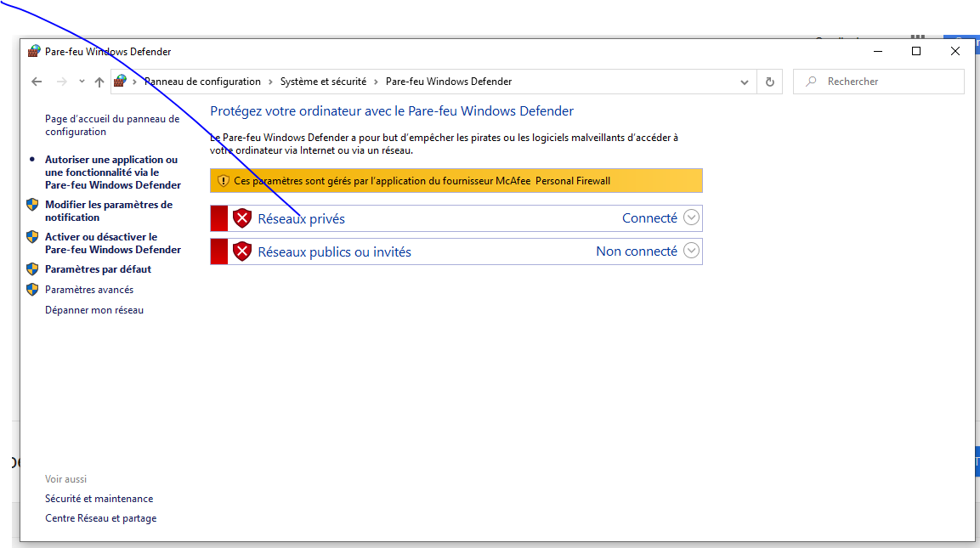The width and height of the screenshot is (980, 548).
Task: Open Dépanner mon réseau
Action: pyautogui.click(x=94, y=310)
